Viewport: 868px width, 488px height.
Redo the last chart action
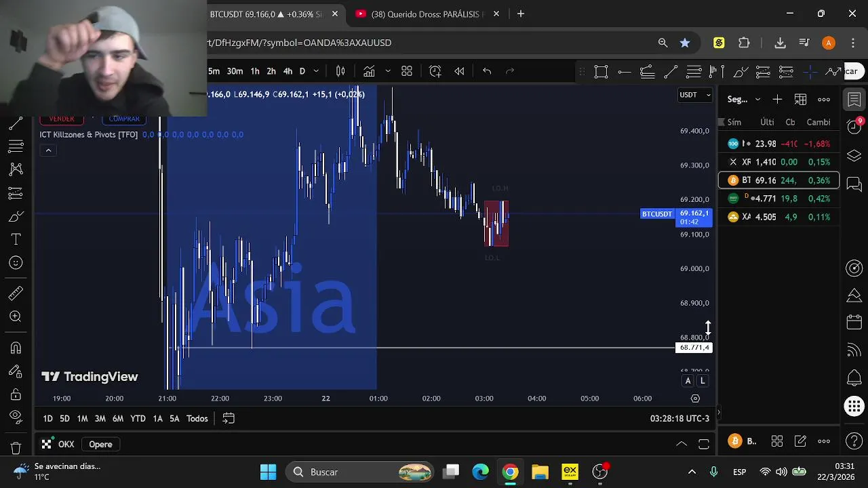tap(510, 71)
